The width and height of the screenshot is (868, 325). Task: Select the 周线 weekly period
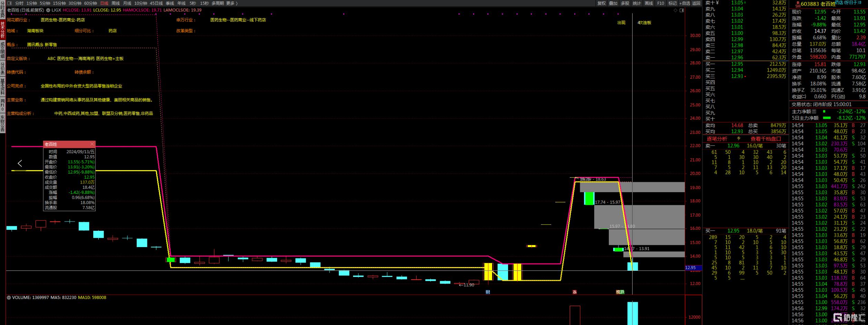(x=116, y=3)
